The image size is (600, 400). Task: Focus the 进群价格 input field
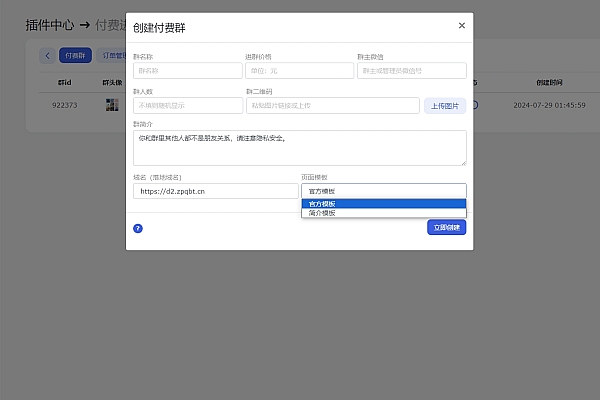pos(299,71)
